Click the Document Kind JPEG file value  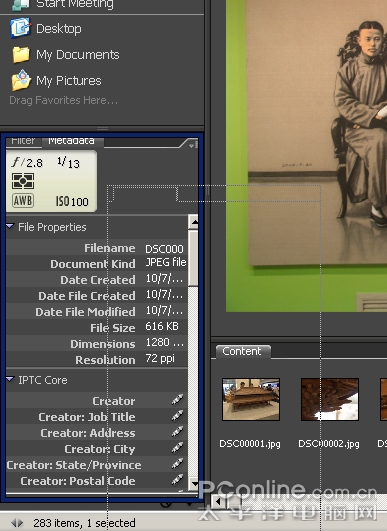pos(166,262)
